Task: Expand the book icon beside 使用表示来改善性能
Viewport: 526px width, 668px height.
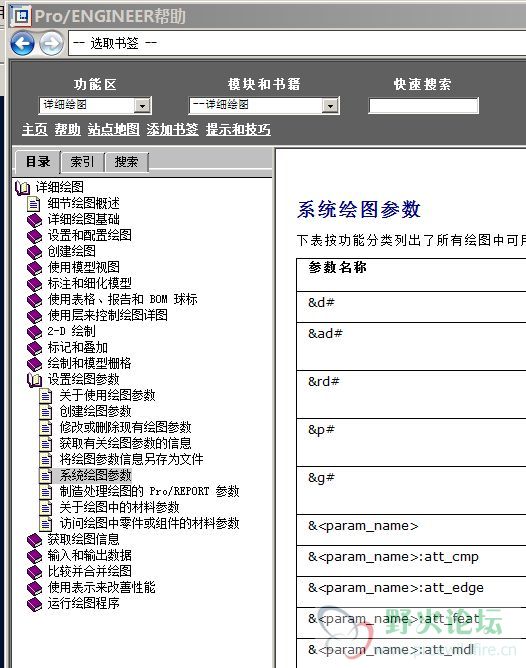Action: (x=34, y=588)
